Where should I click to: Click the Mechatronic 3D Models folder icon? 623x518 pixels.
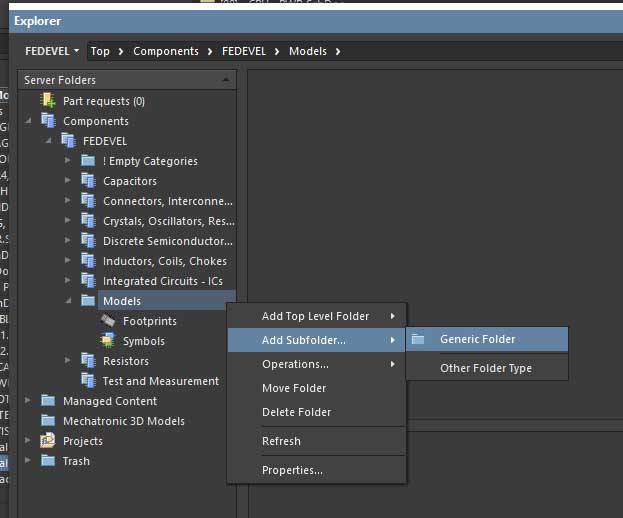47,421
